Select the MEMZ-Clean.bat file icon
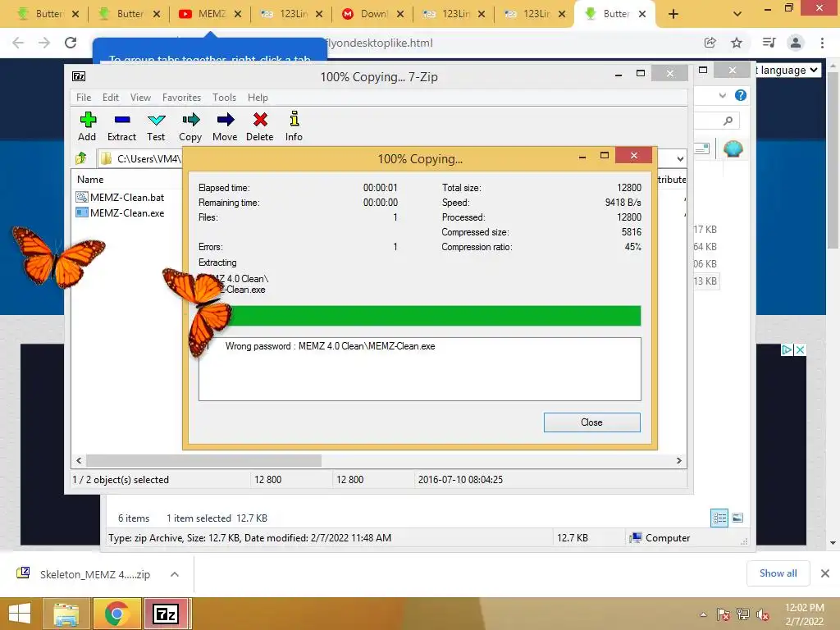Screen dimensions: 840x630 coord(81,197)
